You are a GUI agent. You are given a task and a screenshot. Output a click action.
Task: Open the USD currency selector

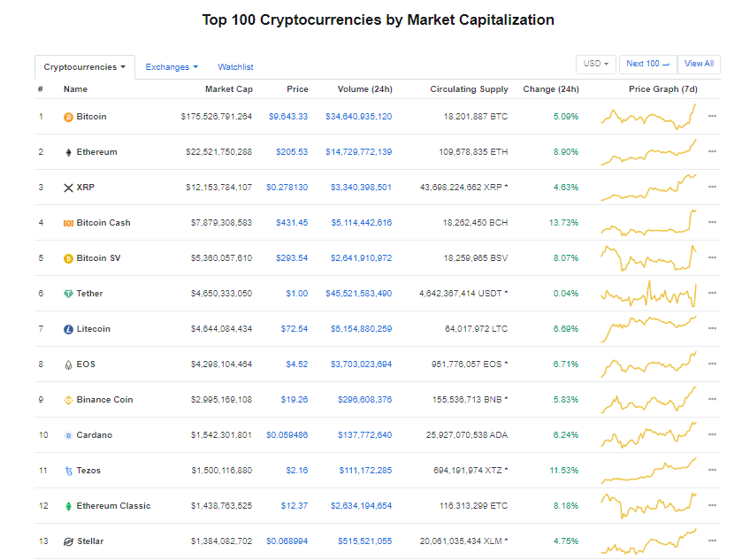coord(596,64)
